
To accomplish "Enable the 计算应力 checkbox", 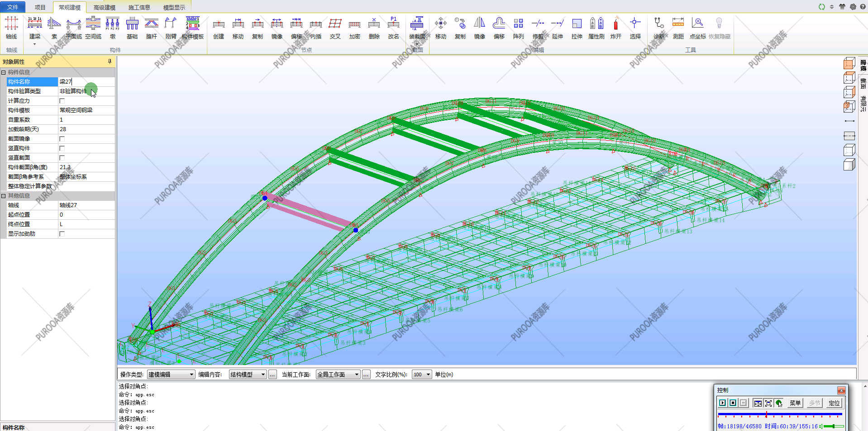I will 62,101.
